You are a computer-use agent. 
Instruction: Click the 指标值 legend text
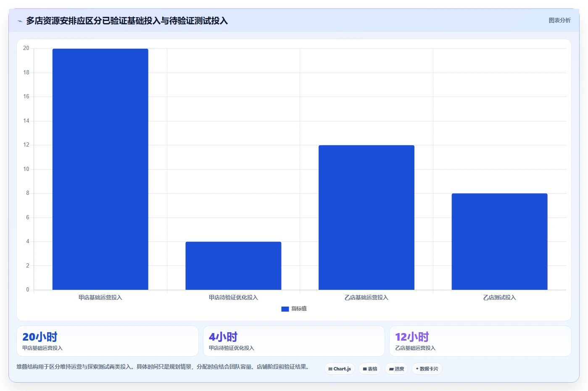pyautogui.click(x=299, y=309)
